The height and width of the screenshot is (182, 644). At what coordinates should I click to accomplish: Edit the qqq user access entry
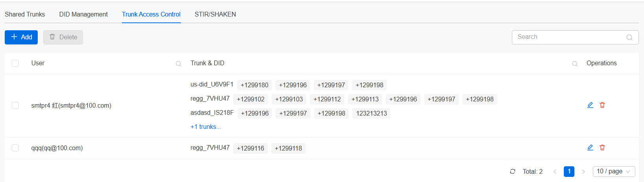[x=590, y=147]
